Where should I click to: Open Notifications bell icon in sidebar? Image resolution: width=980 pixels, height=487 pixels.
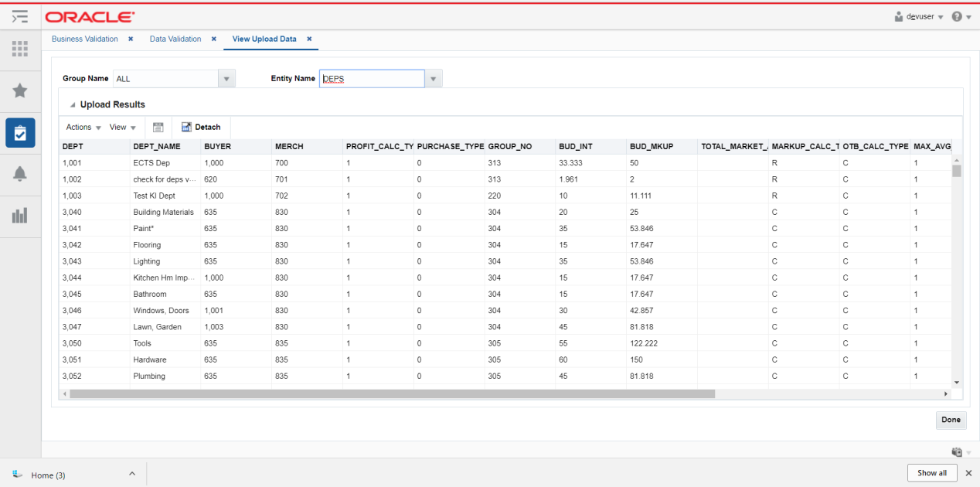[20, 174]
